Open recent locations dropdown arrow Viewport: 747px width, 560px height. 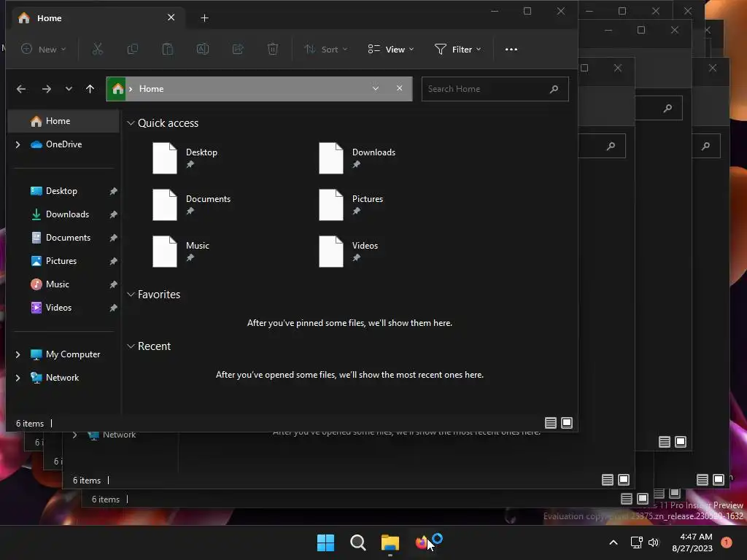tap(69, 89)
